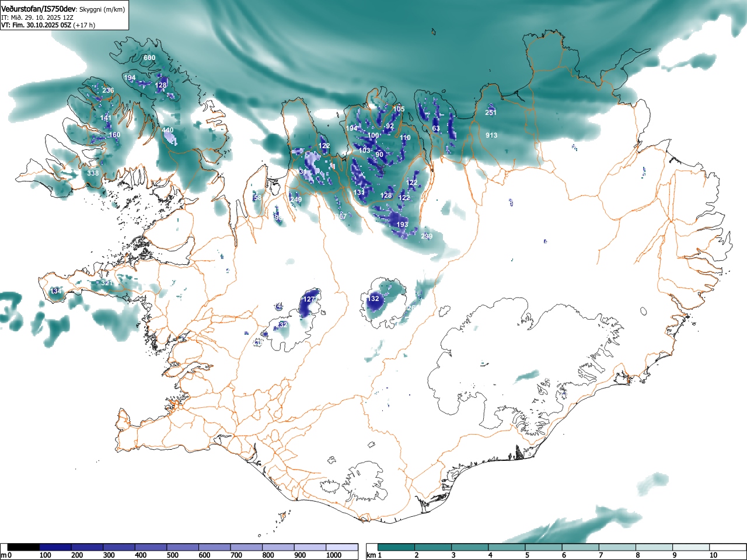747x560 pixels.
Task: Click the map value 132 on the central glacier
Action: coord(373,299)
